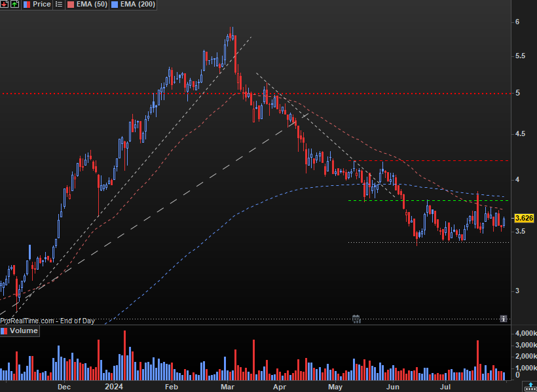Screen dimensions: 537x392
Task: Click the ProRealTime.com - End of Day text
Action: tap(47, 321)
